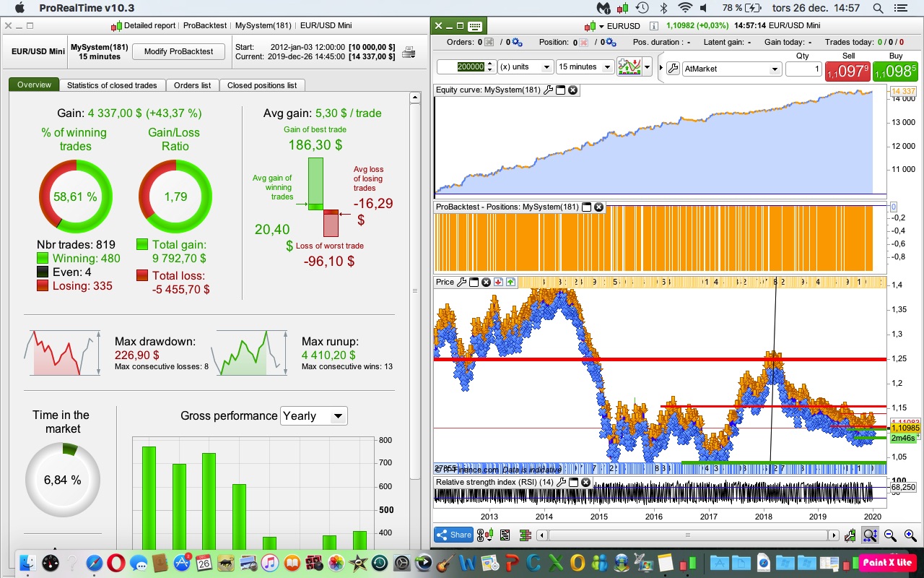This screenshot has height=578, width=924.
Task: Open the Closed positions list tab
Action: pyautogui.click(x=262, y=85)
